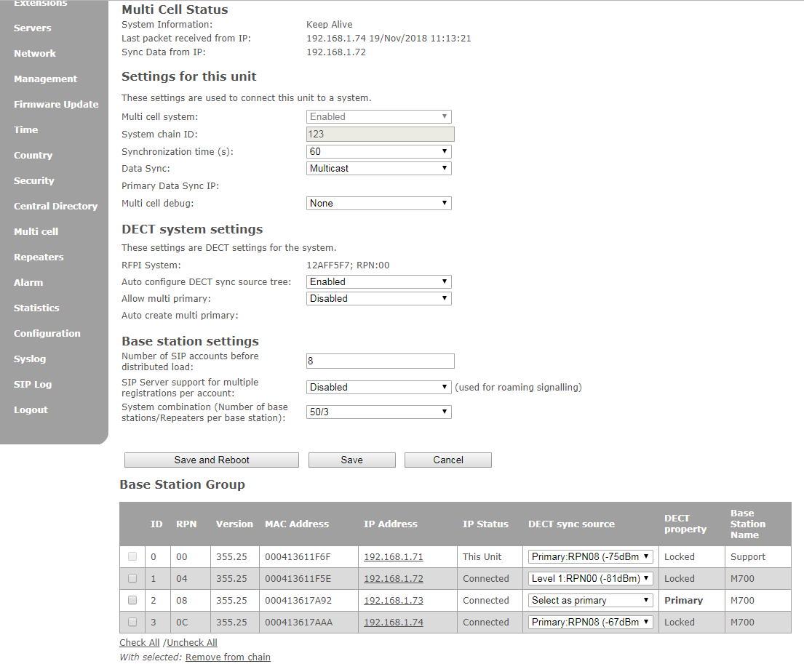This screenshot has height=672, width=804.
Task: Open the Time settings page
Action: pyautogui.click(x=25, y=129)
